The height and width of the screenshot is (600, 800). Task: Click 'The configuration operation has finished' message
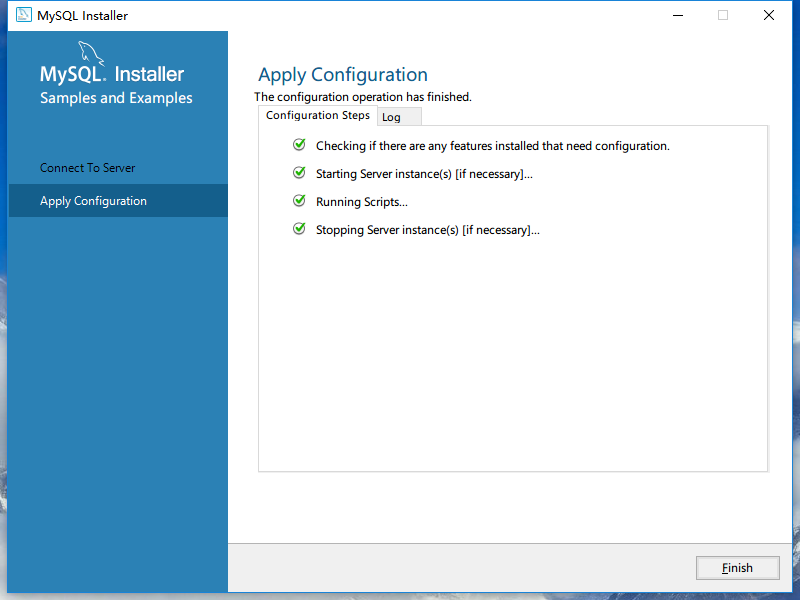click(363, 97)
